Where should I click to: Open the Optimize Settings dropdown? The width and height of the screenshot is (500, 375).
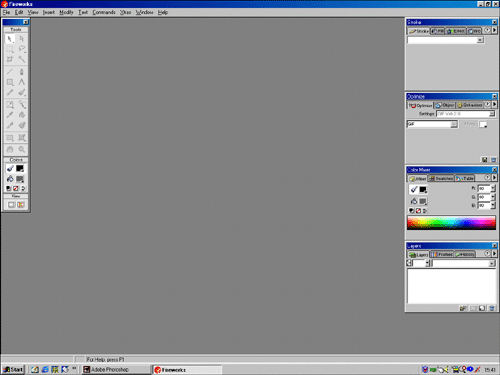[x=492, y=114]
